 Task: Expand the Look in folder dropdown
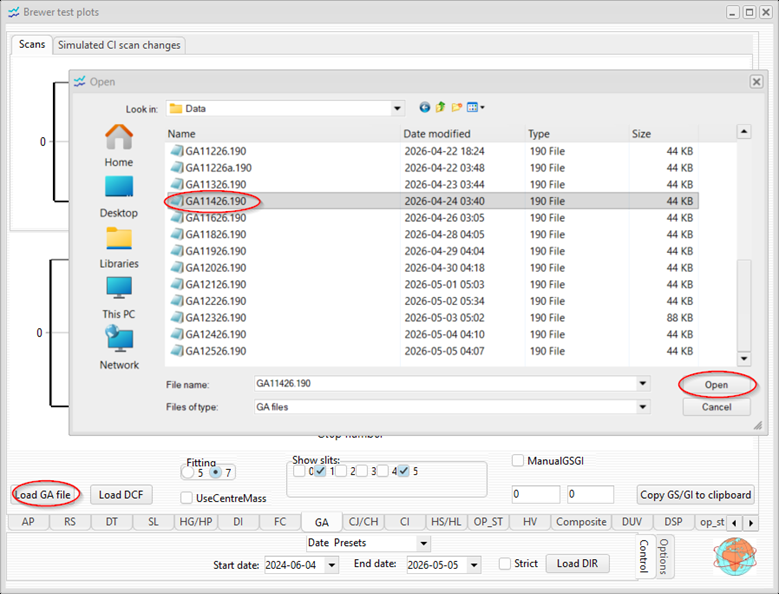[397, 108]
